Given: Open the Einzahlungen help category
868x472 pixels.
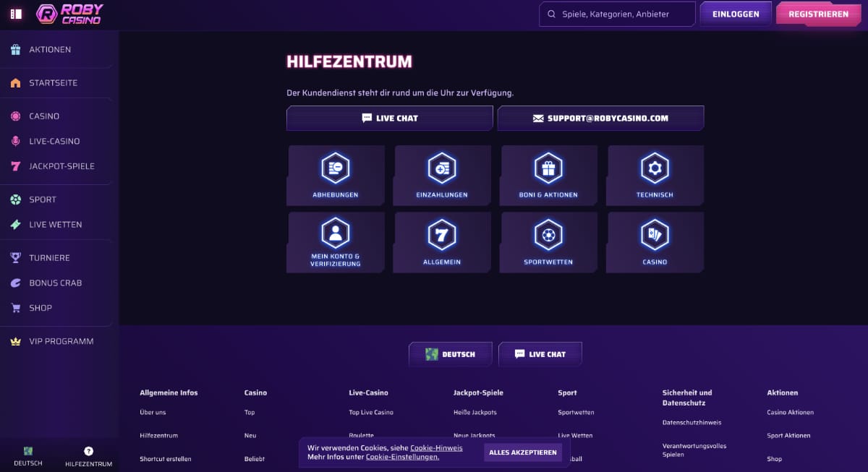Looking at the screenshot, I should [x=442, y=176].
